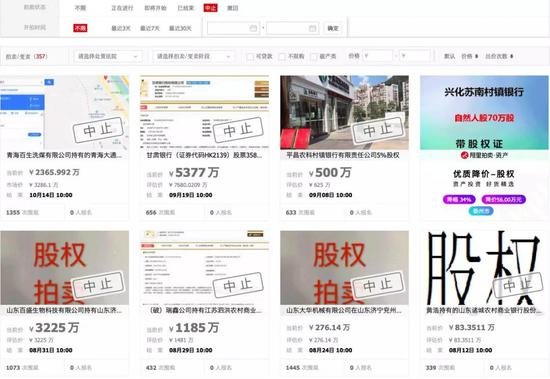Confirm the date range with 确定 button
This screenshot has width=550, height=379.
(333, 28)
